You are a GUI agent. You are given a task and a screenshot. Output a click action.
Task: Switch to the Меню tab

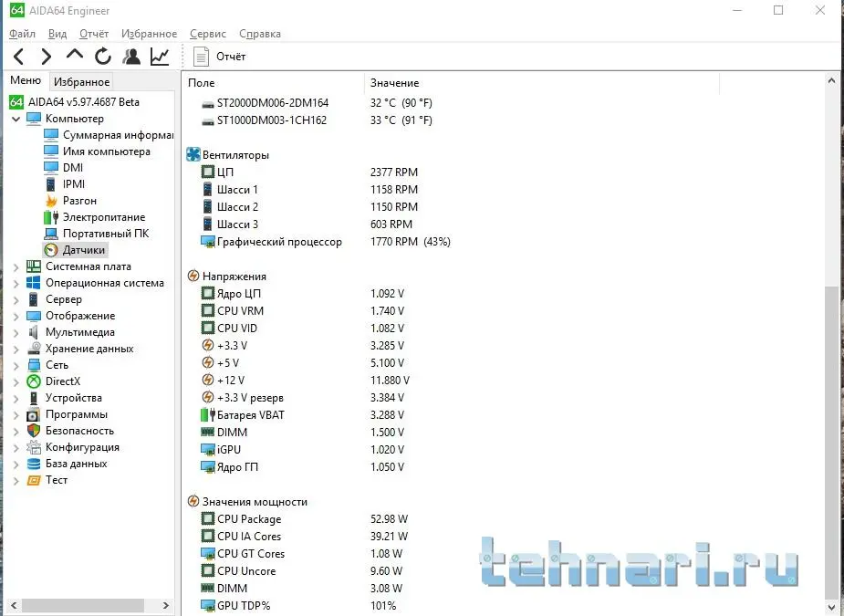[26, 80]
